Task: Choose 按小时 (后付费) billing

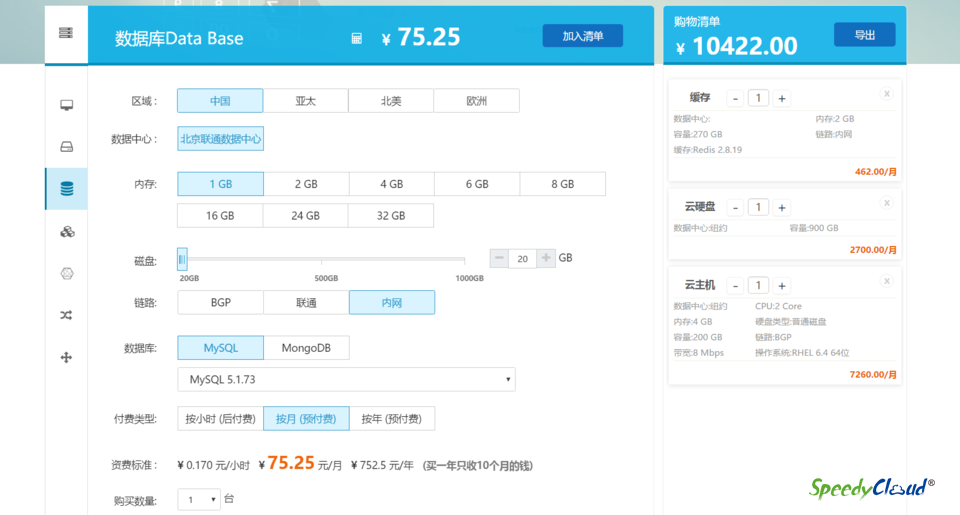Action: [220, 419]
